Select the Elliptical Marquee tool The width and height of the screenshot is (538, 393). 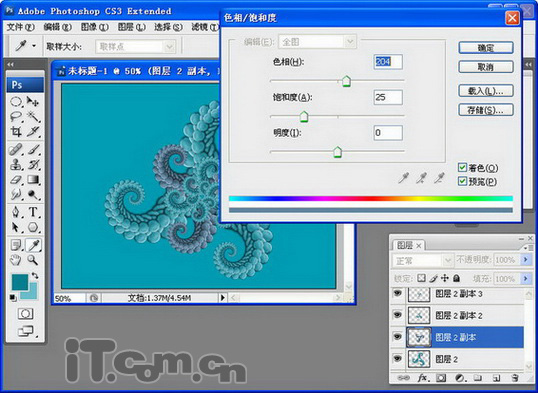tap(16, 102)
